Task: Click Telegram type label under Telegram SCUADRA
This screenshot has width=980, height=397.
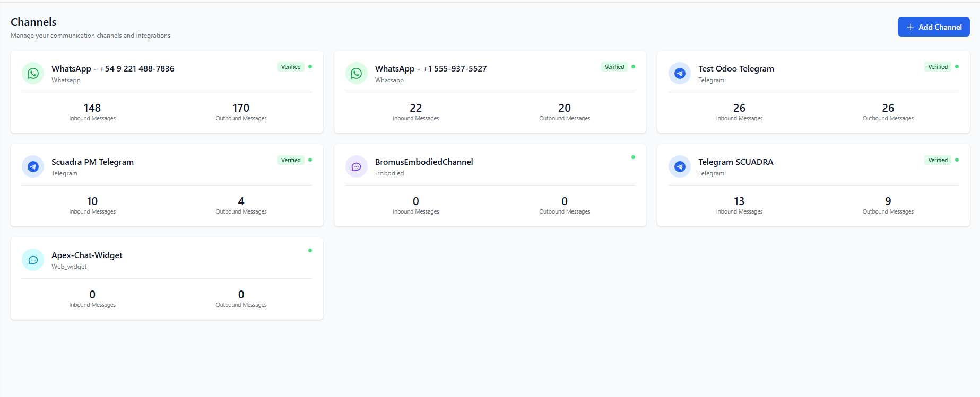Action: (711, 173)
